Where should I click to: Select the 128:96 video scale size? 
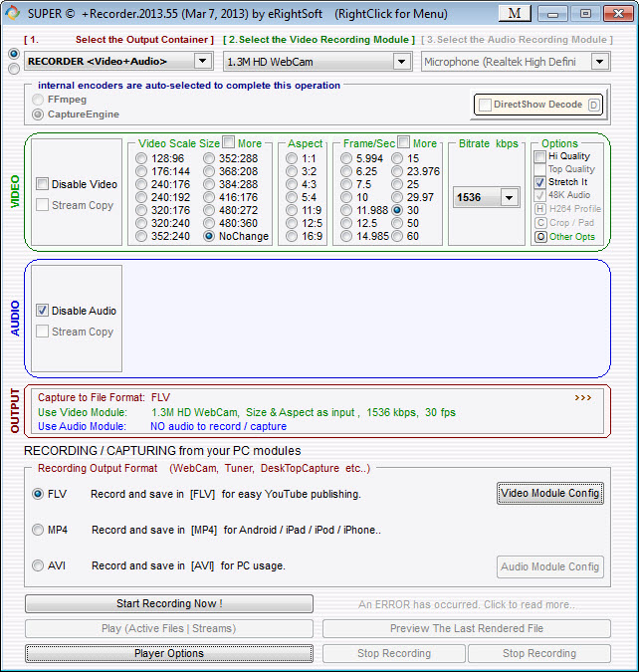tap(141, 158)
